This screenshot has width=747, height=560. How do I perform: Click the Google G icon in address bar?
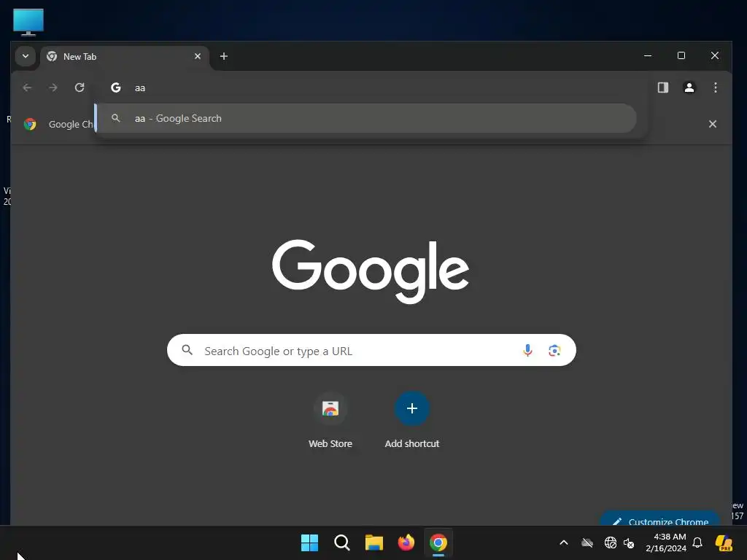tap(116, 87)
